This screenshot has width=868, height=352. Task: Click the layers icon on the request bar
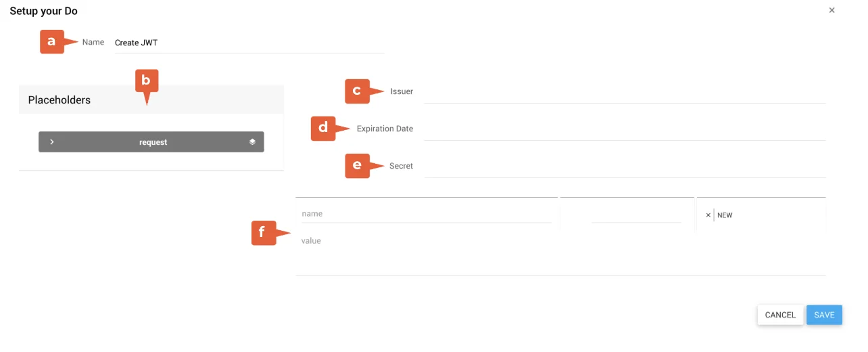point(252,142)
